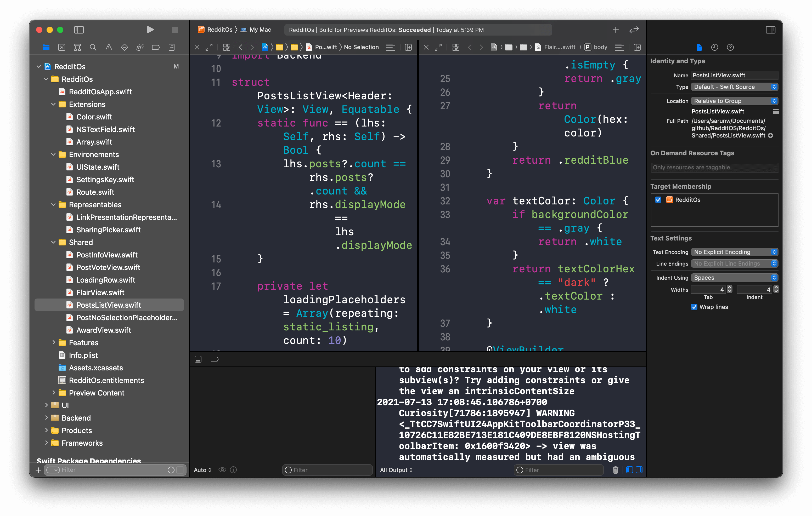The width and height of the screenshot is (812, 516).
Task: Reveal file with Full Path arrow button
Action: [770, 135]
